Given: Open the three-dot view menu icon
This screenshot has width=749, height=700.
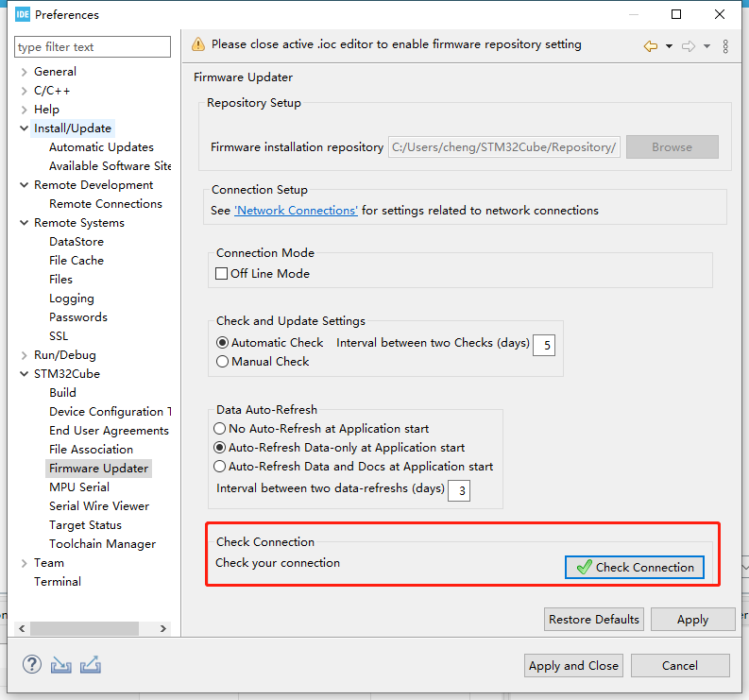Looking at the screenshot, I should 725,46.
